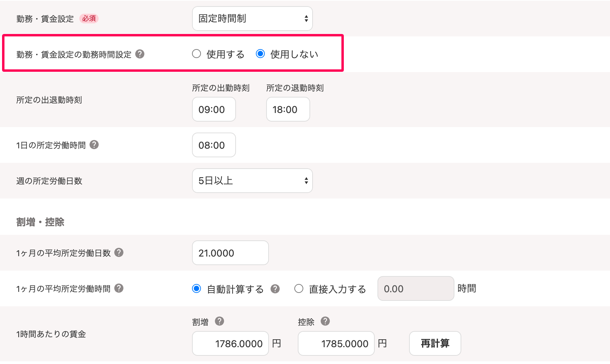Show help tooltip for 控除

tap(325, 321)
